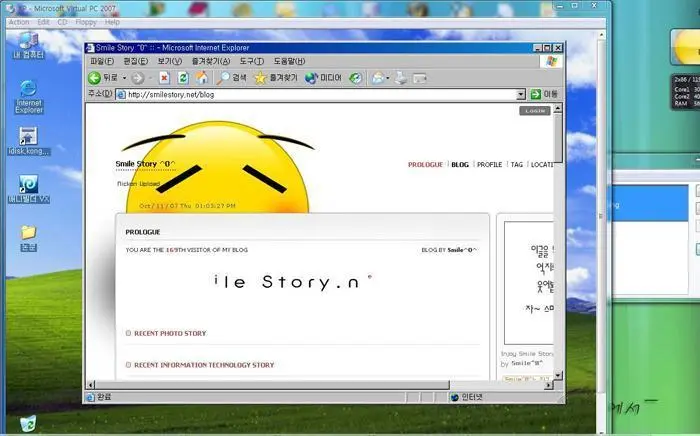Refresh the page with the green arrows icon
The image size is (700, 436).
click(x=183, y=78)
